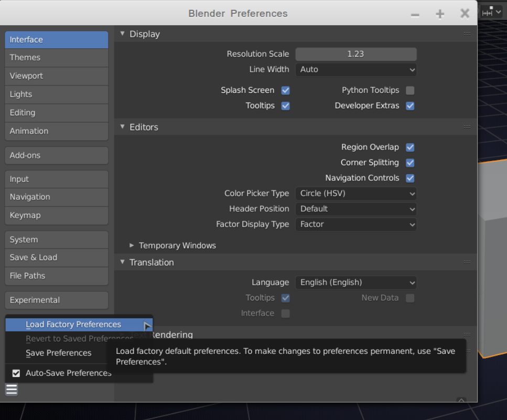Open the Save & Load section
The image size is (507, 420).
[x=57, y=257]
